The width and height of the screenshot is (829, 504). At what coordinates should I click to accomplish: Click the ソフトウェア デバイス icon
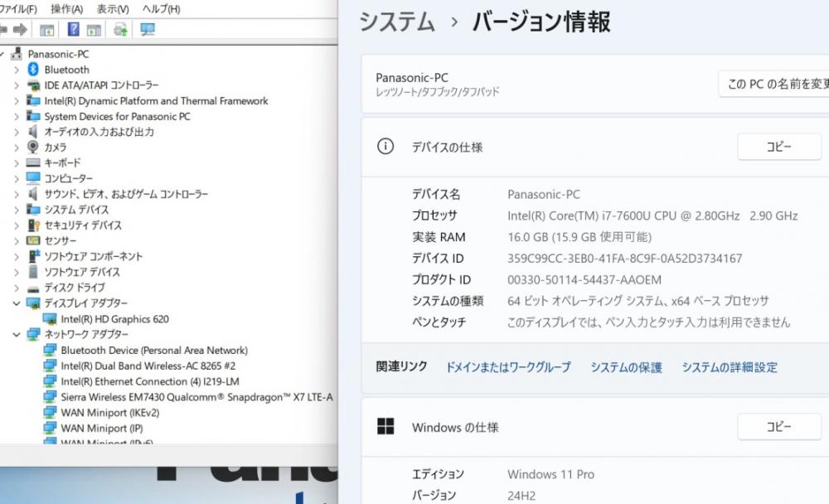point(33,272)
